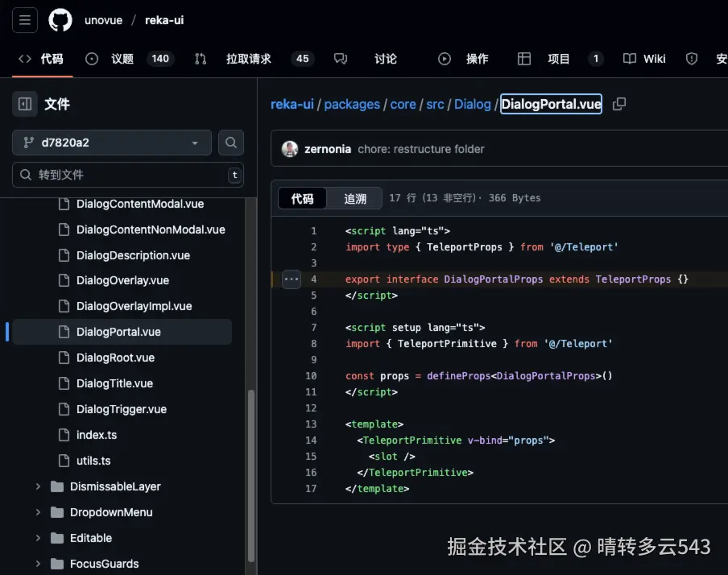
Task: Open zernonia's avatar profile
Action: tap(290, 149)
